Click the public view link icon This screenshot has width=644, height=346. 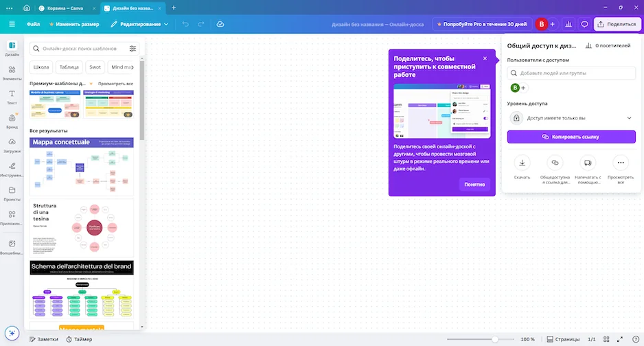pyautogui.click(x=555, y=163)
